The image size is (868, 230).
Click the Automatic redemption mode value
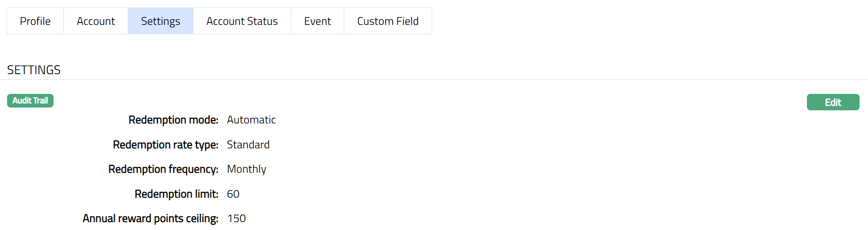click(x=251, y=120)
